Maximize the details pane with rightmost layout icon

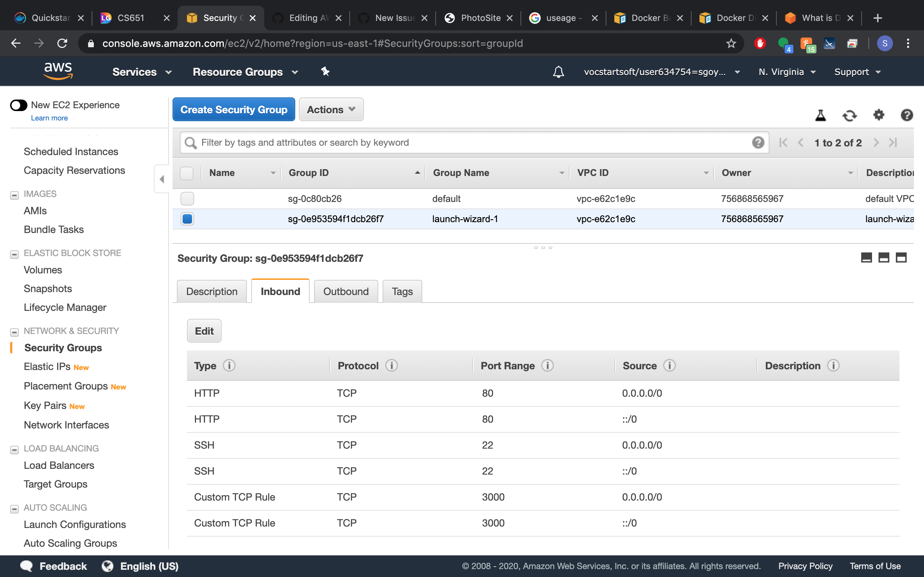pos(901,258)
